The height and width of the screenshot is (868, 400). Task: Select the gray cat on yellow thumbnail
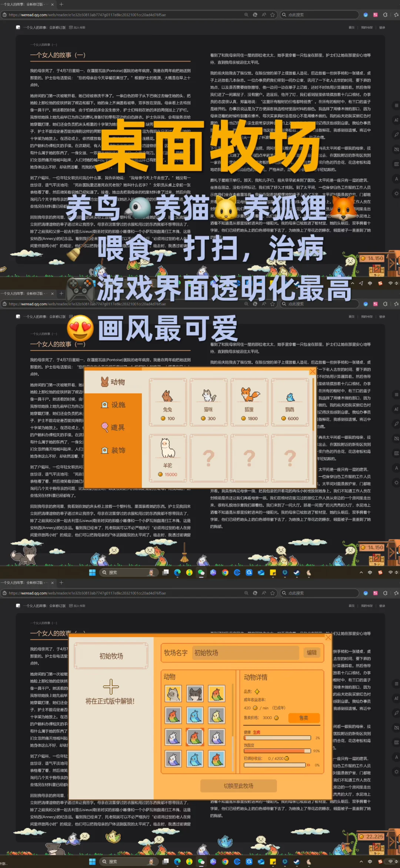(x=173, y=694)
